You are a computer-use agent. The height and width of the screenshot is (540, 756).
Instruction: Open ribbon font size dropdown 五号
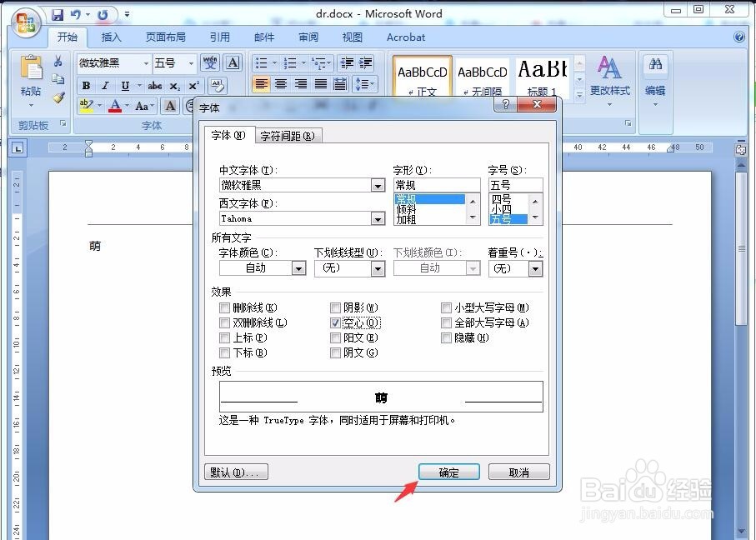(191, 63)
